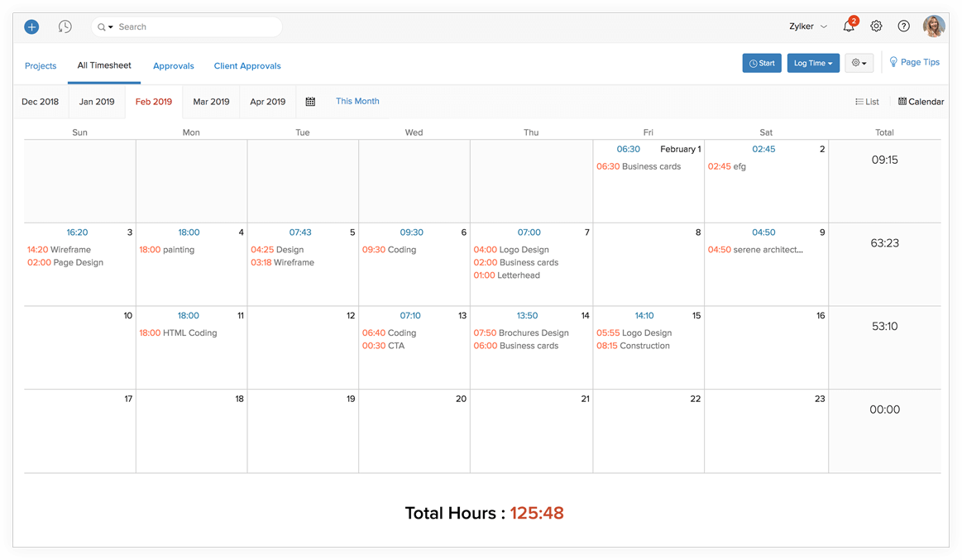Open 04:00 Logo Design entry
Screen dimensions: 962x560
click(x=511, y=250)
